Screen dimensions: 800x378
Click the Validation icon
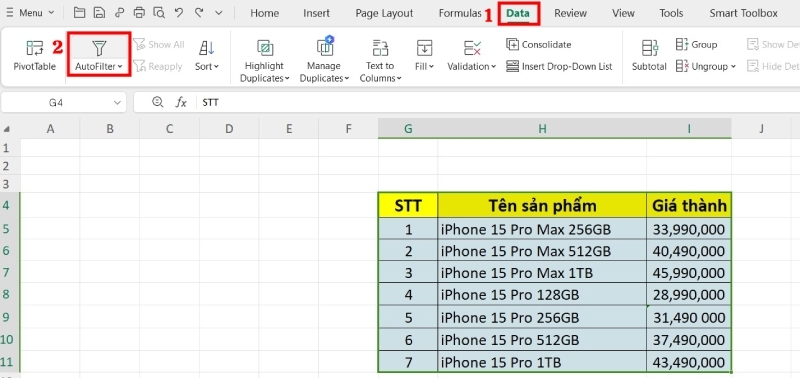click(472, 48)
